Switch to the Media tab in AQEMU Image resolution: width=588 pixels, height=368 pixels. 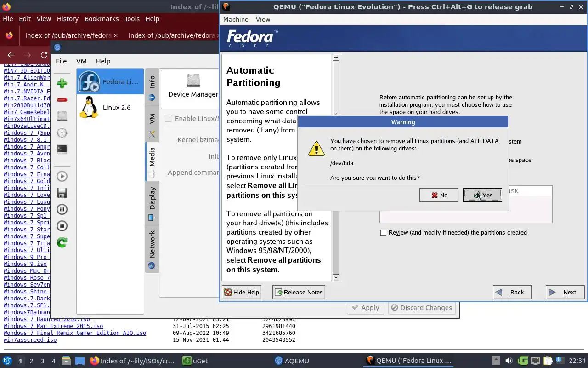click(152, 162)
